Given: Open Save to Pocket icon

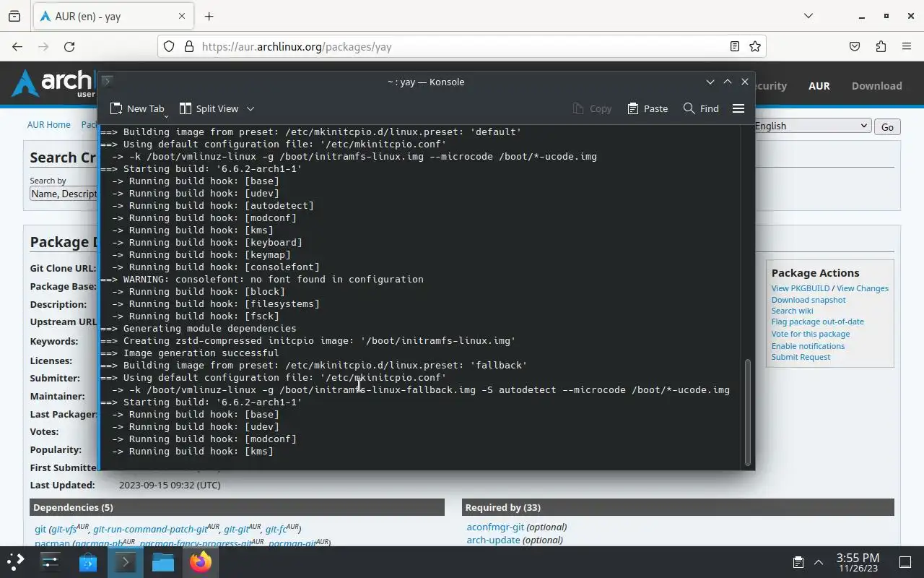Looking at the screenshot, I should click(x=855, y=46).
